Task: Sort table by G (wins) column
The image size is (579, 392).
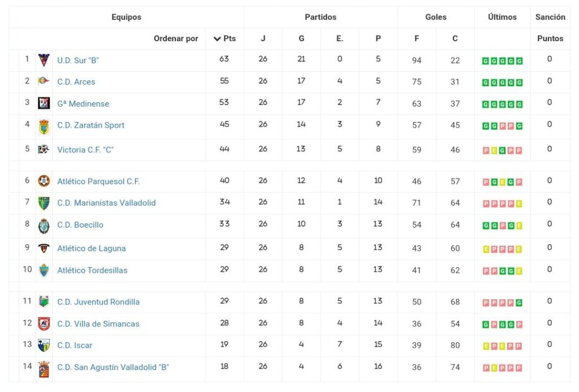Action: coord(301,38)
